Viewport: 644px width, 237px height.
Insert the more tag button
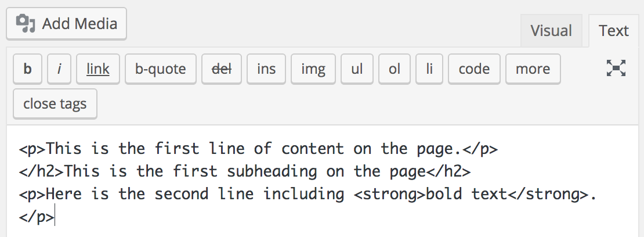pyautogui.click(x=533, y=69)
